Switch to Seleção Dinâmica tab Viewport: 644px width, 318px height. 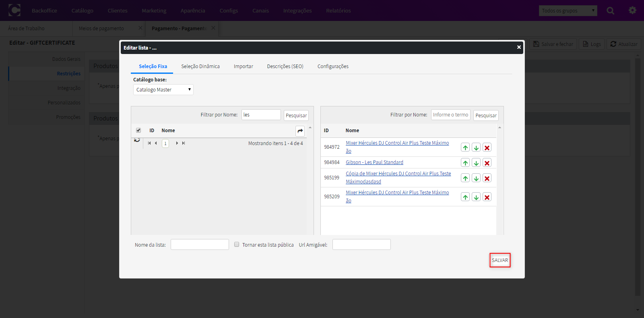pyautogui.click(x=200, y=67)
